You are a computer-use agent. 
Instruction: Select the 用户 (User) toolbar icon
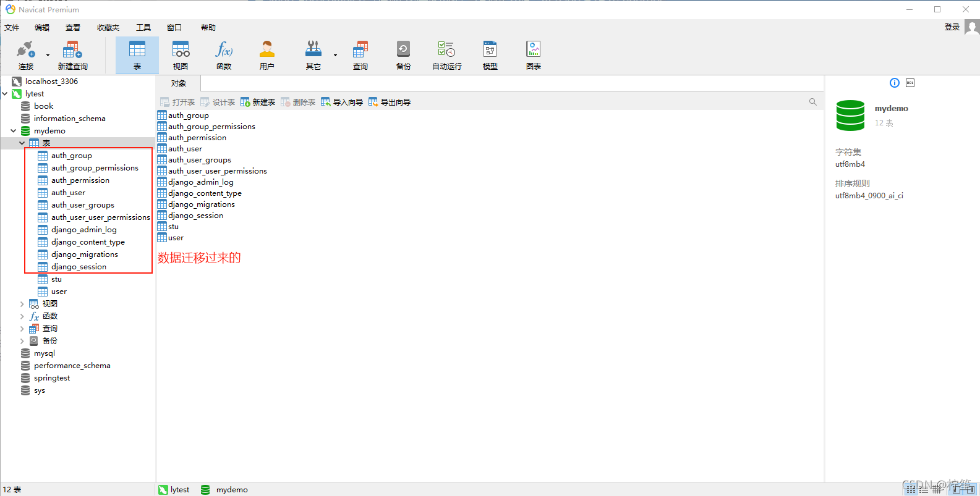point(267,55)
